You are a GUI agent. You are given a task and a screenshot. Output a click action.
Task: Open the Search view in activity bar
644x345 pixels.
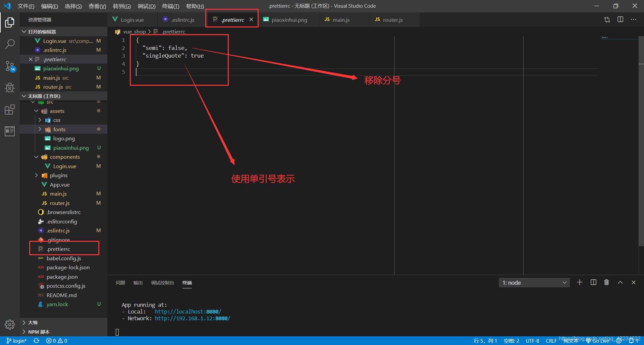[10, 44]
